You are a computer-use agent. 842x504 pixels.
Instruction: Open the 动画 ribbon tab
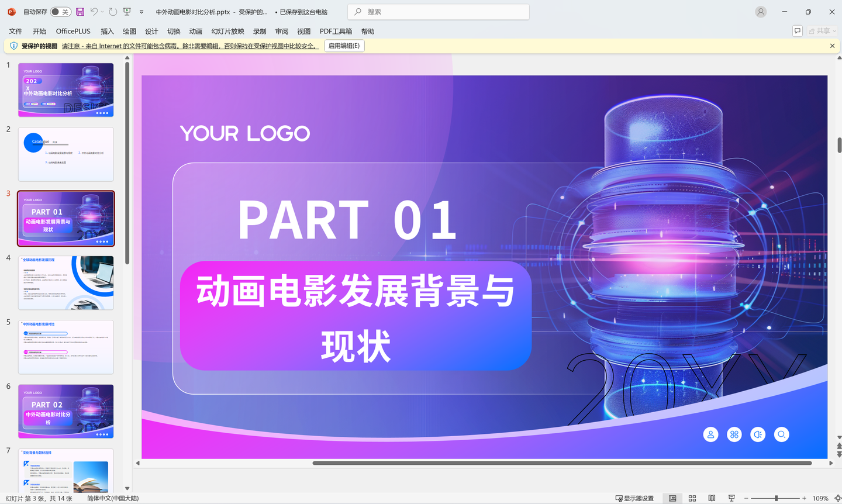195,31
